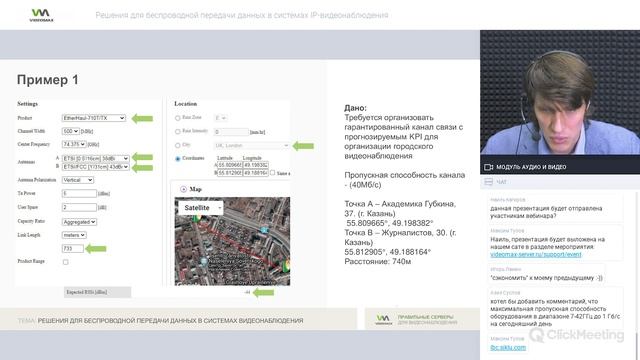This screenshot has width=640, height=360.
Task: Click the chat panel icon beside ЧАТ
Action: coord(488,182)
